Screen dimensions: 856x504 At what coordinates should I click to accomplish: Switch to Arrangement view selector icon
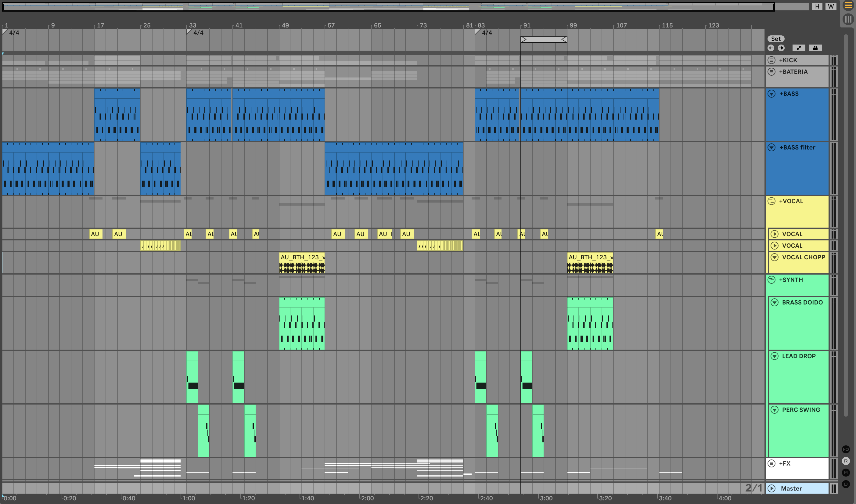pyautogui.click(x=848, y=6)
